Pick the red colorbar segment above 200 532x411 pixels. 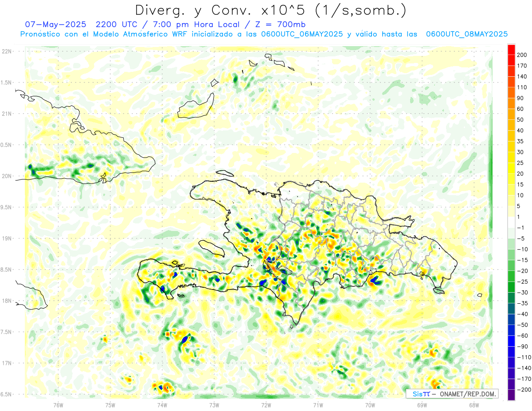[x=511, y=50]
